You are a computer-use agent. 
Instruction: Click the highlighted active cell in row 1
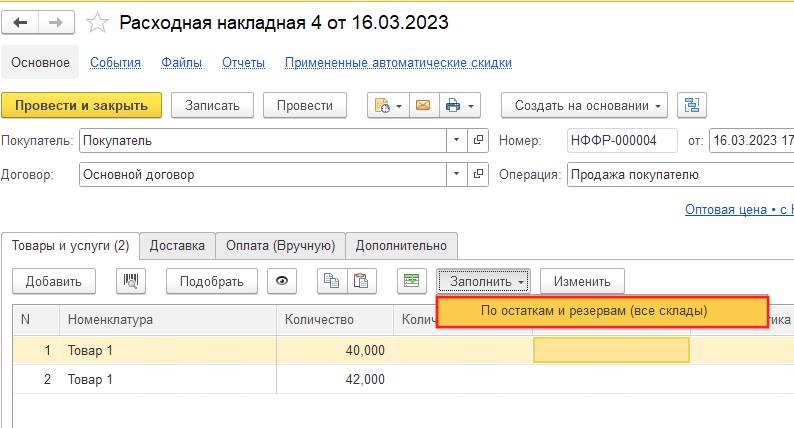coord(611,350)
